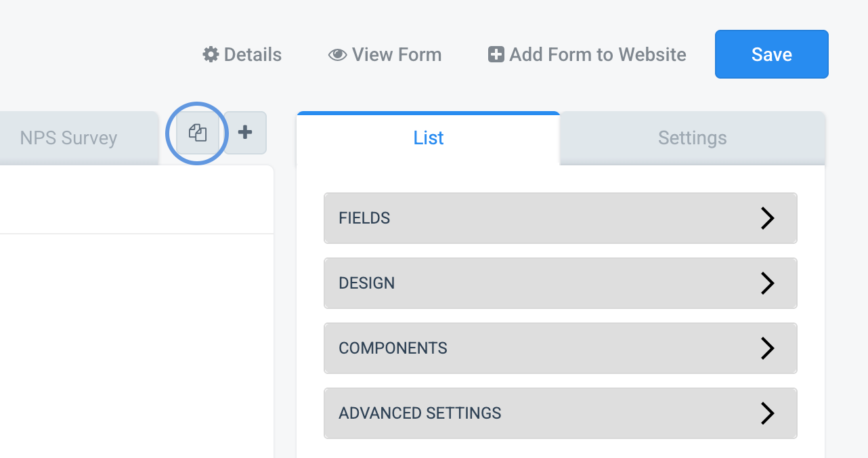This screenshot has width=868, height=458.
Task: Expand the DESIGN section
Action: pos(561,283)
